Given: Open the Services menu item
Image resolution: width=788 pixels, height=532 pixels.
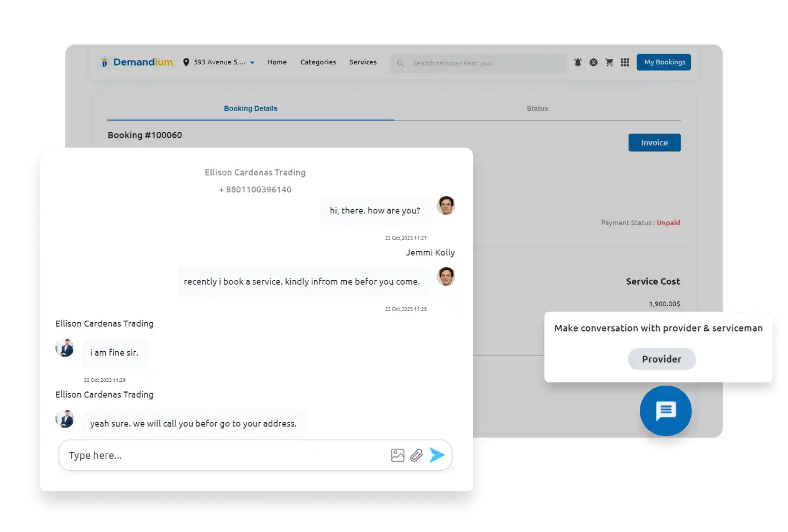Looking at the screenshot, I should coord(363,62).
